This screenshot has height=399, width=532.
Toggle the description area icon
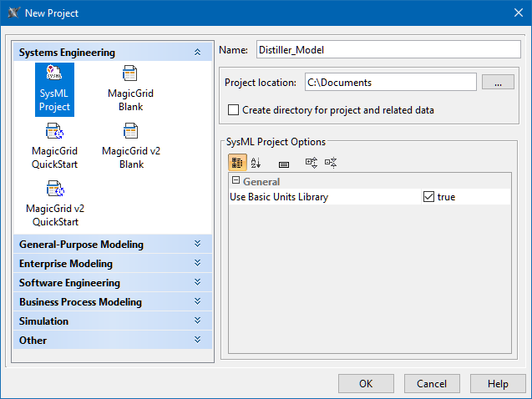284,164
